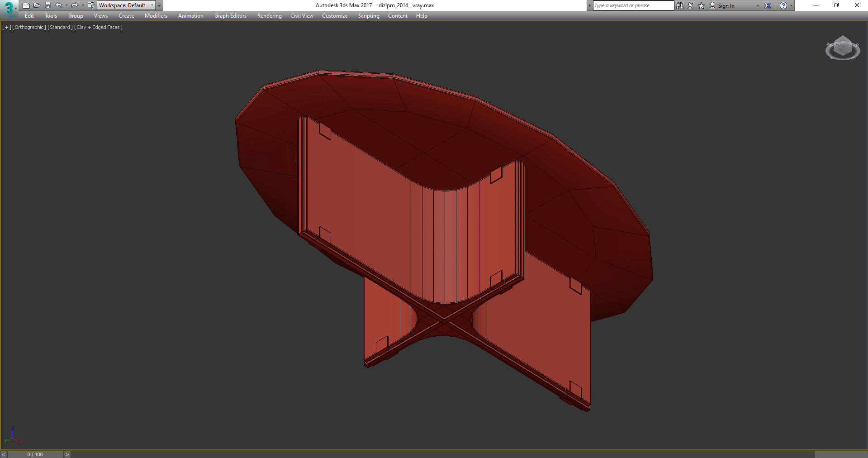Open the Scripting menu
The height and width of the screenshot is (458, 868).
pyautogui.click(x=369, y=16)
